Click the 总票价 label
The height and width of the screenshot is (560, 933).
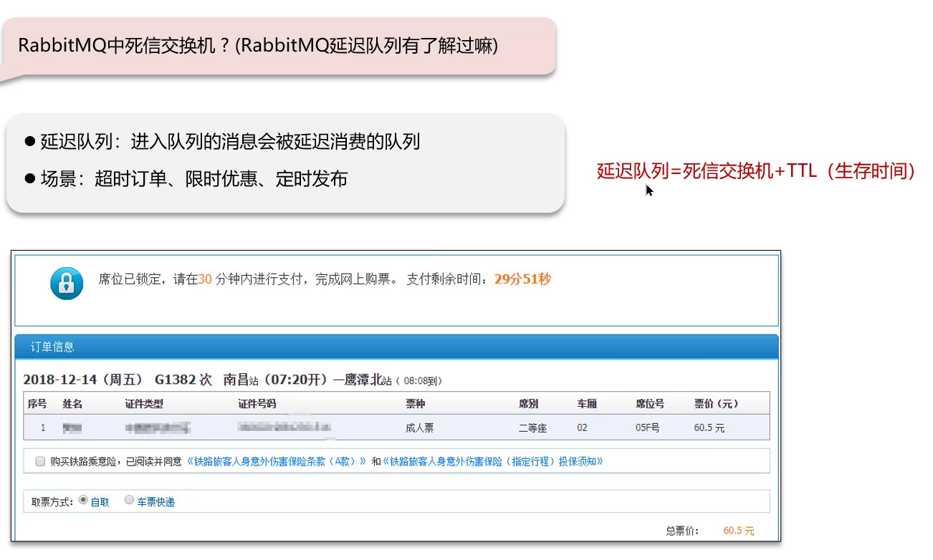pyautogui.click(x=682, y=531)
